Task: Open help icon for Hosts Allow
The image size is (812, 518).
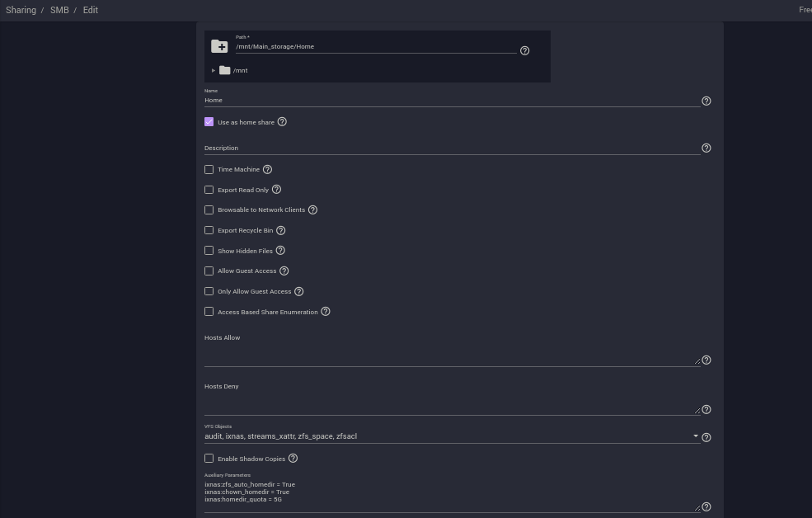Action: point(706,360)
